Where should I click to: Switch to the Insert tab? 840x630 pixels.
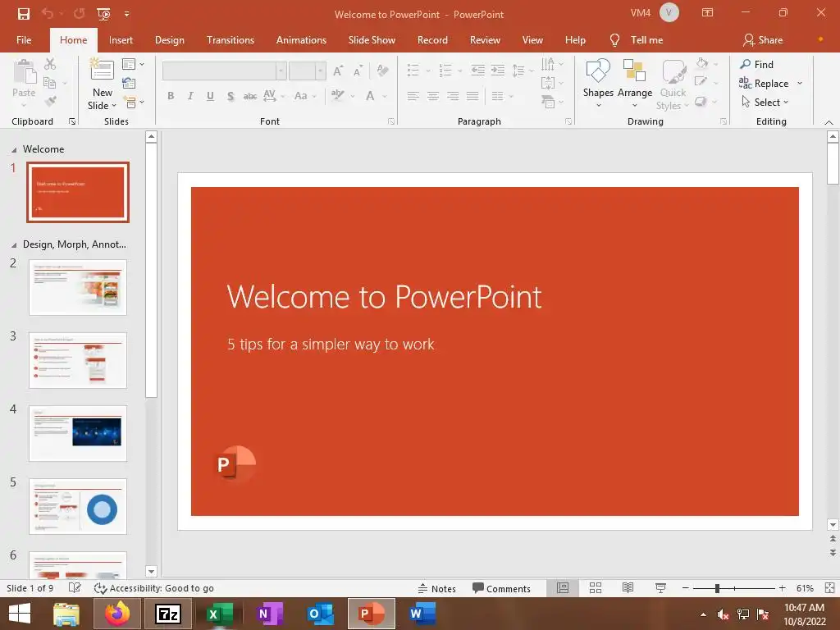click(x=121, y=40)
